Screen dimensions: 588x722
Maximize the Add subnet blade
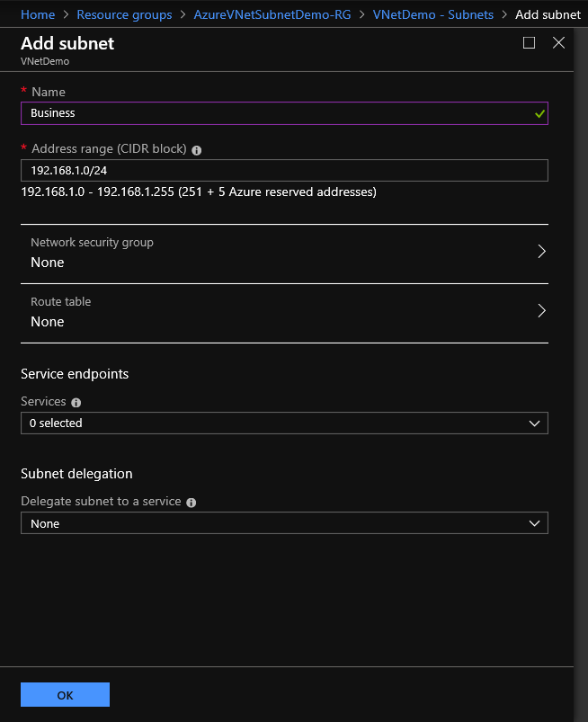529,43
